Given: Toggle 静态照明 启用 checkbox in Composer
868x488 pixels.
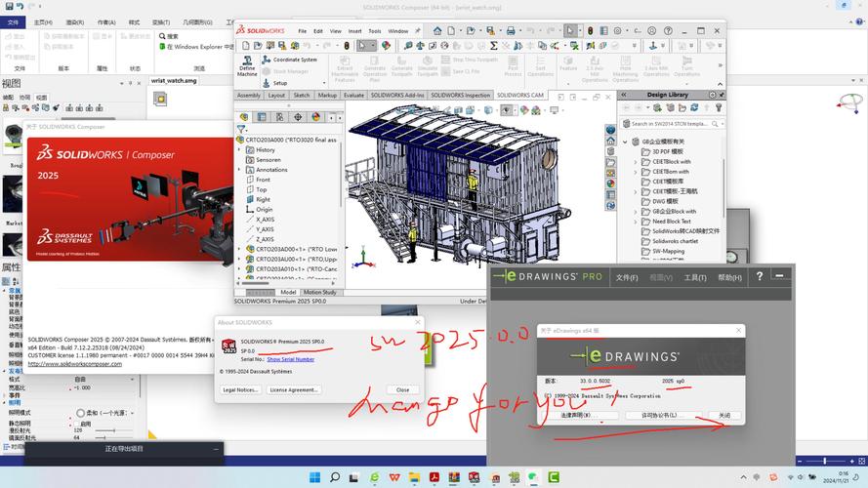Looking at the screenshot, I should 77,424.
